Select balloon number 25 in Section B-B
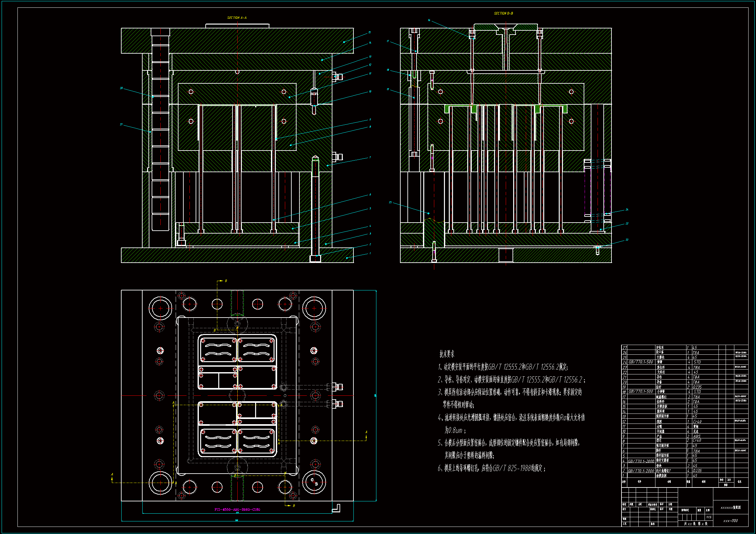 click(390, 202)
